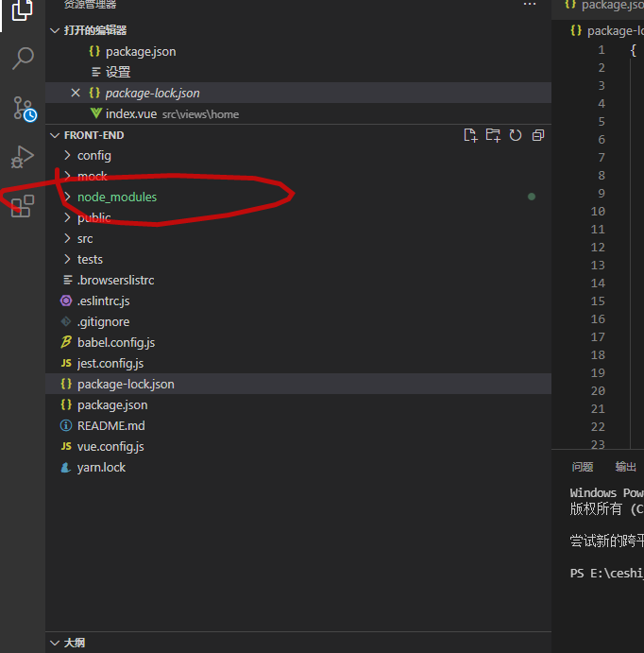644x653 pixels.
Task: Open the jest.config.js file
Action: click(298, 364)
